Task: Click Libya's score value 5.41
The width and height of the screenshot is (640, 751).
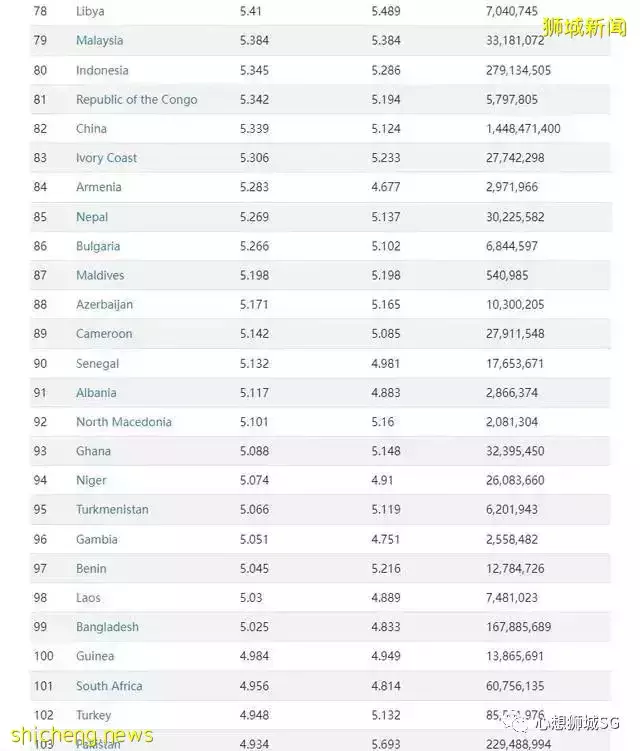Action: click(x=251, y=12)
